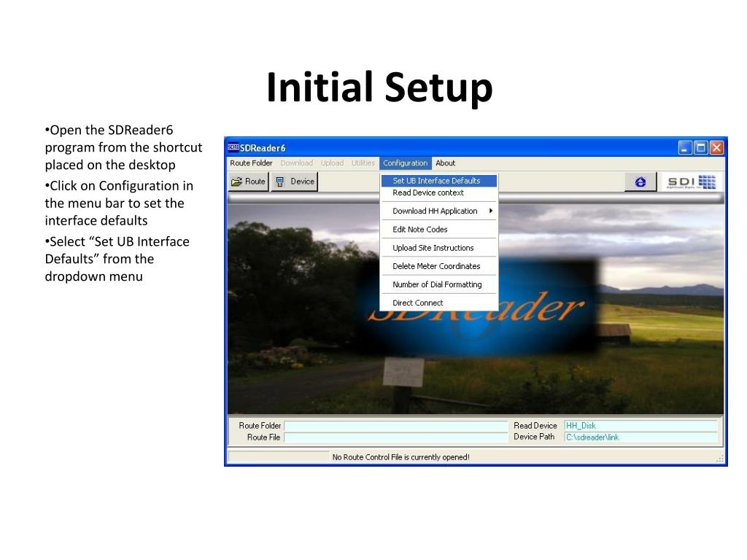Click the Read Device field HH_Disk
Image resolution: width=747 pixels, height=560 pixels.
pos(640,426)
